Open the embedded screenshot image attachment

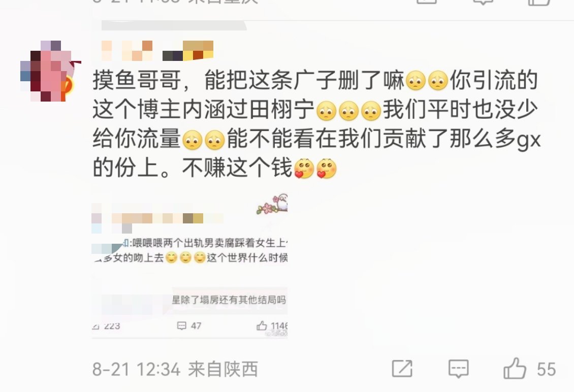[x=189, y=266]
